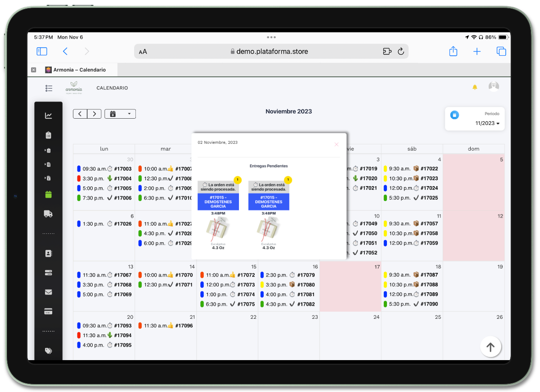Open the envelope messages icon in sidebar

point(49,292)
